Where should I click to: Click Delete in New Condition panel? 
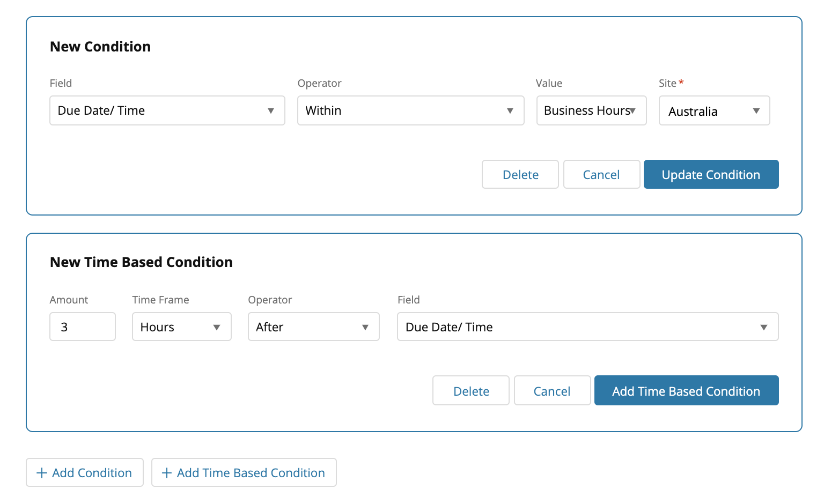tap(520, 175)
